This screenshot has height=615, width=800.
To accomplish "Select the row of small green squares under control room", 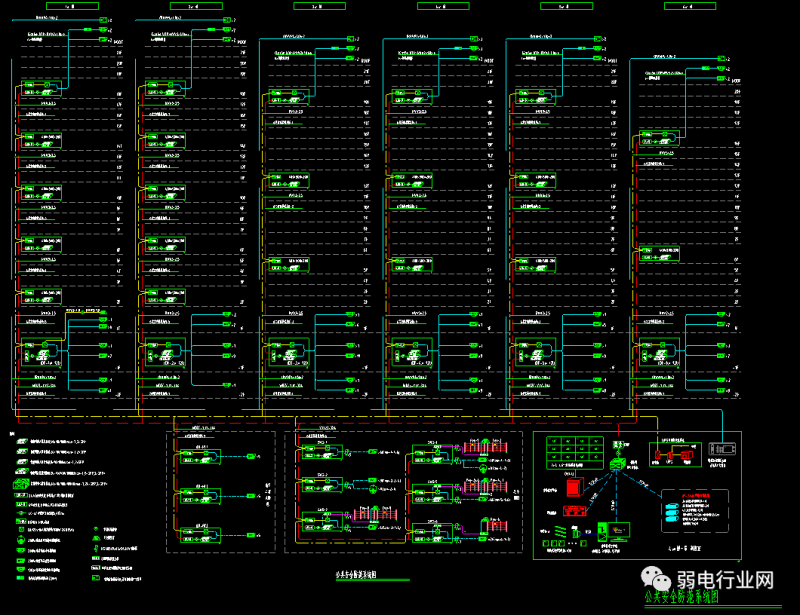I will [553, 545].
